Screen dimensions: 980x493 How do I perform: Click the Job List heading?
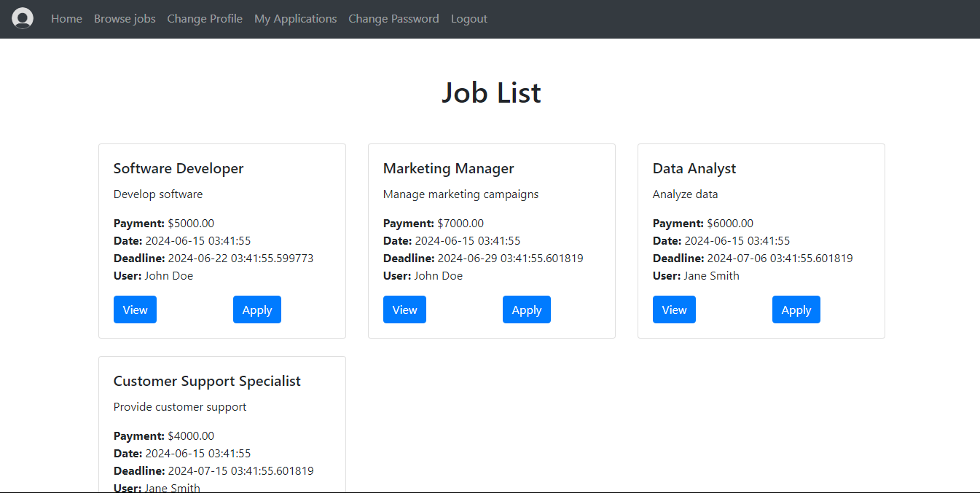[x=491, y=92]
